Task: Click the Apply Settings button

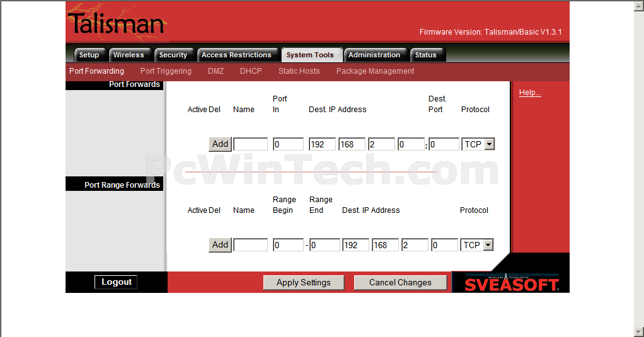Action: point(304,282)
